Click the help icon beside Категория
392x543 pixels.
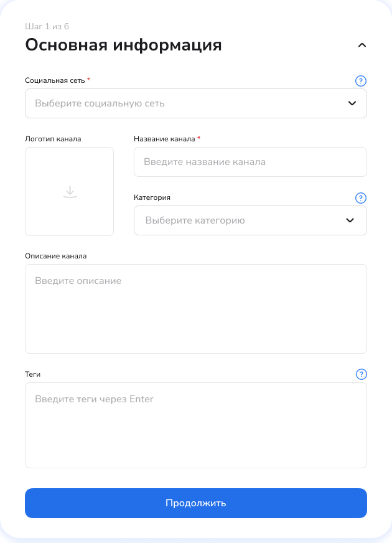tap(361, 198)
